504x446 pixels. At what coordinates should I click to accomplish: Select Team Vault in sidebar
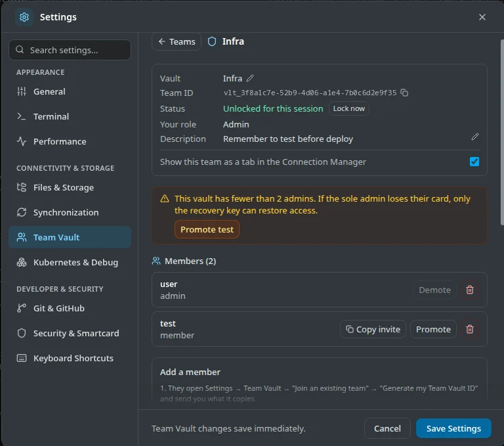click(70, 237)
